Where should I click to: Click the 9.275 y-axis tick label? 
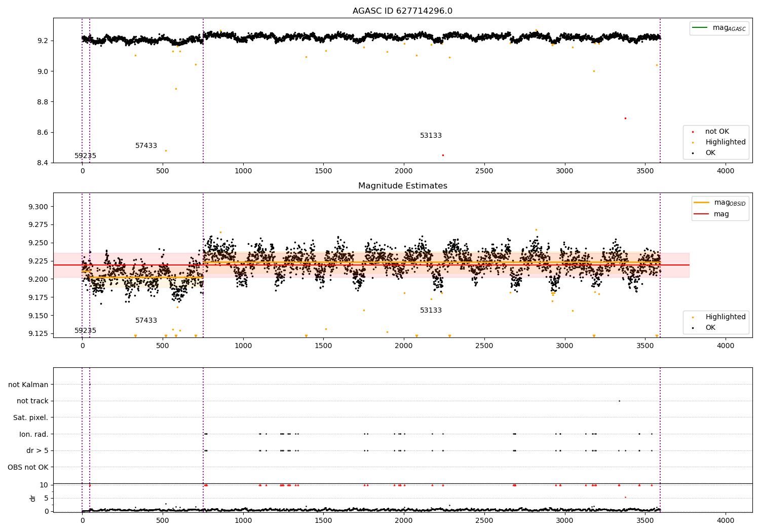point(38,225)
